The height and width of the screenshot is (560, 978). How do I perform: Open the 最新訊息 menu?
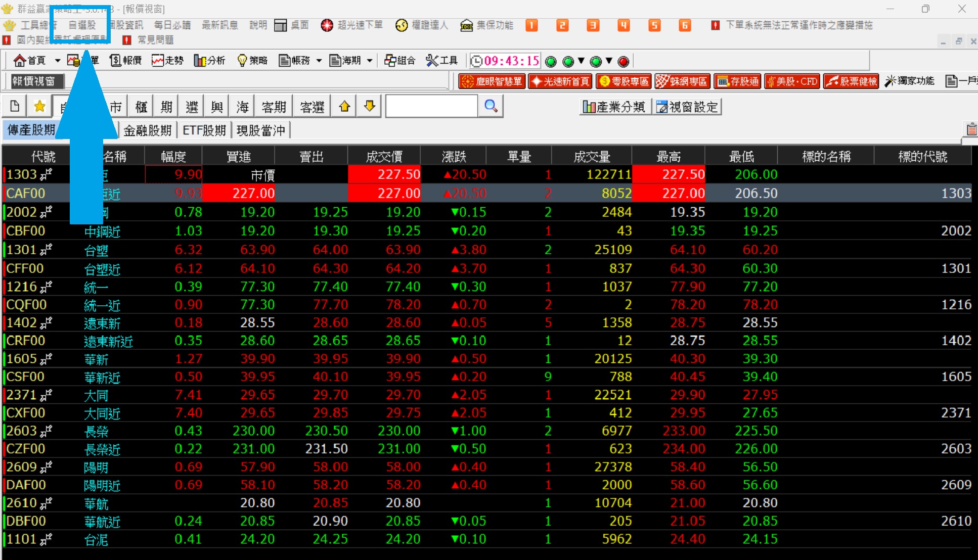coord(220,25)
